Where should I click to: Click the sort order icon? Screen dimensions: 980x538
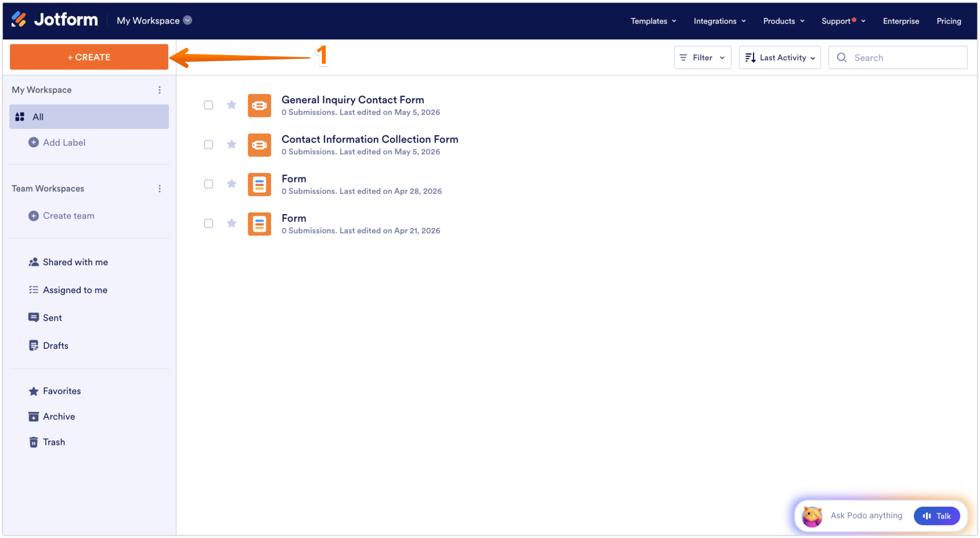click(x=750, y=58)
